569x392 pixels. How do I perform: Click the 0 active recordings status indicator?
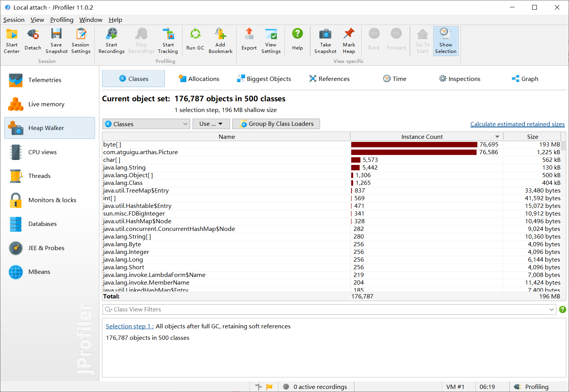point(315,387)
